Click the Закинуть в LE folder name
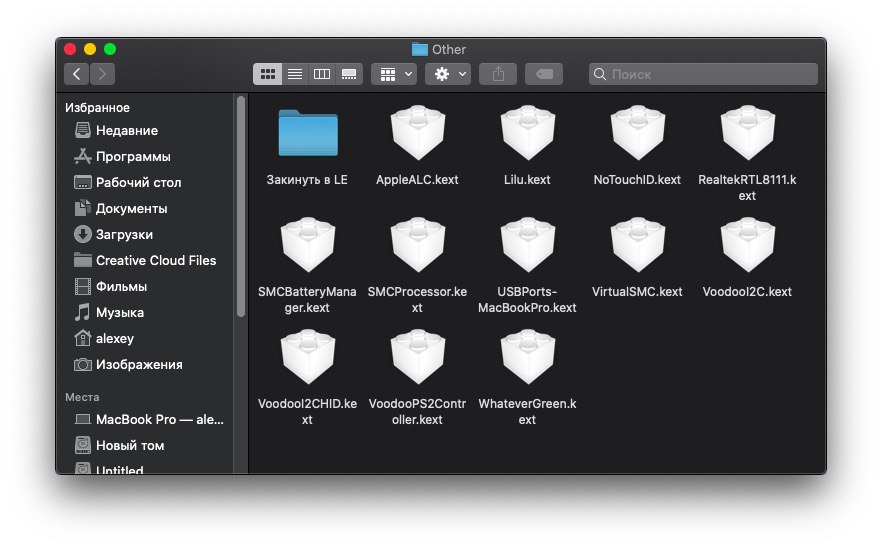Viewport: 882px width, 548px height. coord(307,179)
